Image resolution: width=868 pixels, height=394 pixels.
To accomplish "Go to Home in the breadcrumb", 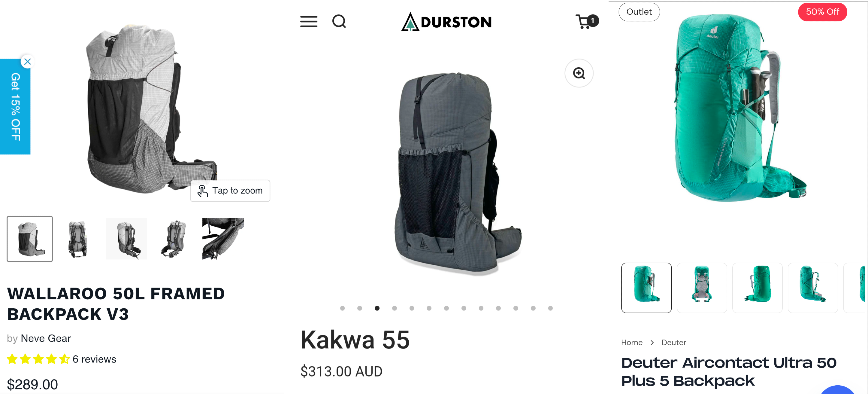I will tap(632, 343).
